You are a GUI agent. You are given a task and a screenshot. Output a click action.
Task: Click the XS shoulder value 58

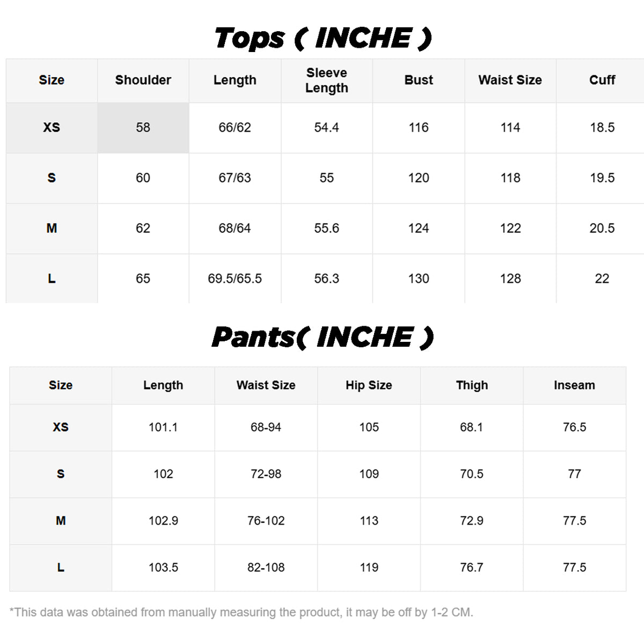[x=143, y=128]
